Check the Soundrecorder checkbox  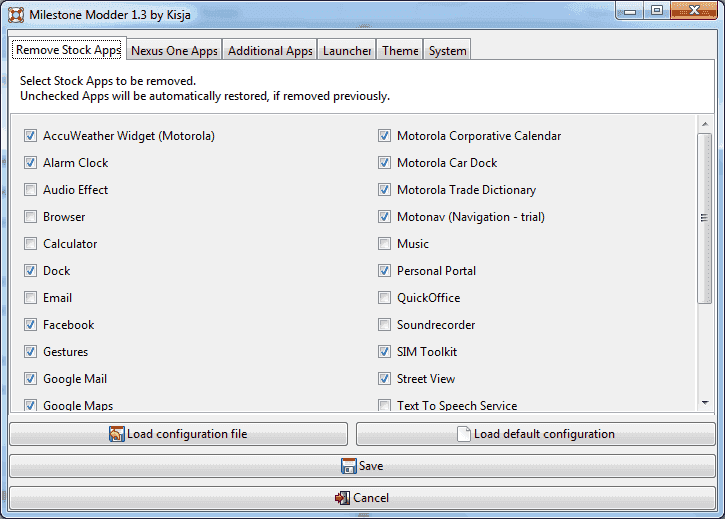(x=384, y=325)
